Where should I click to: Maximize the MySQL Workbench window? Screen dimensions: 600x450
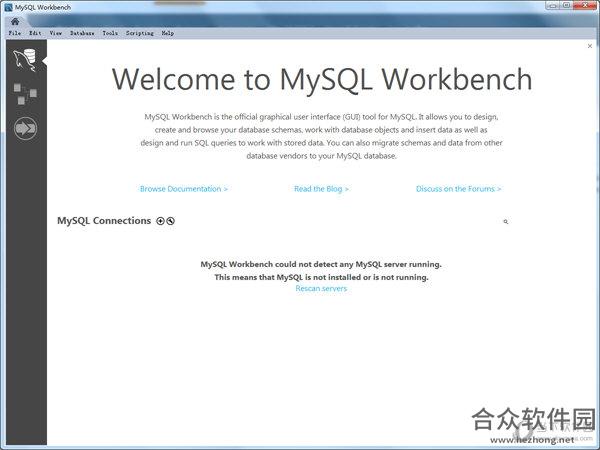click(x=567, y=5)
